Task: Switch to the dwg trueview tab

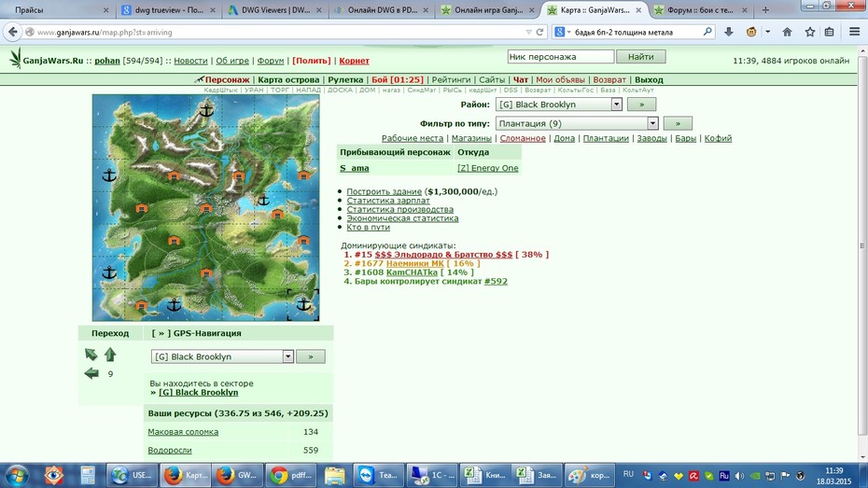Action: pos(169,10)
